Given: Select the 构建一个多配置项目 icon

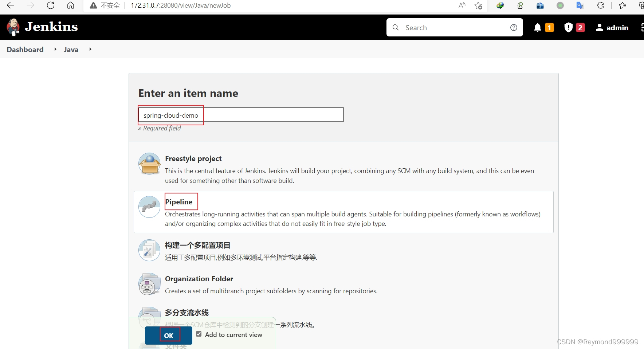Looking at the screenshot, I should coord(149,250).
